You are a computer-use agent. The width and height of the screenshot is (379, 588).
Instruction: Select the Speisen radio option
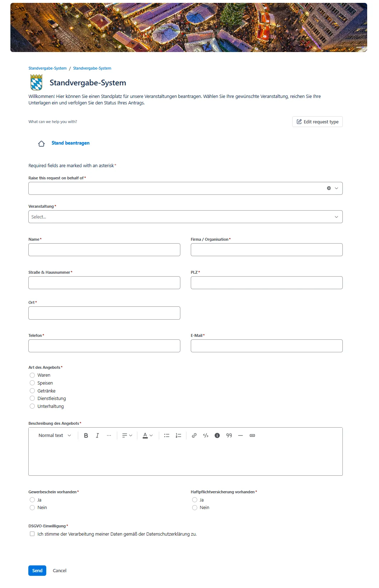[32, 383]
